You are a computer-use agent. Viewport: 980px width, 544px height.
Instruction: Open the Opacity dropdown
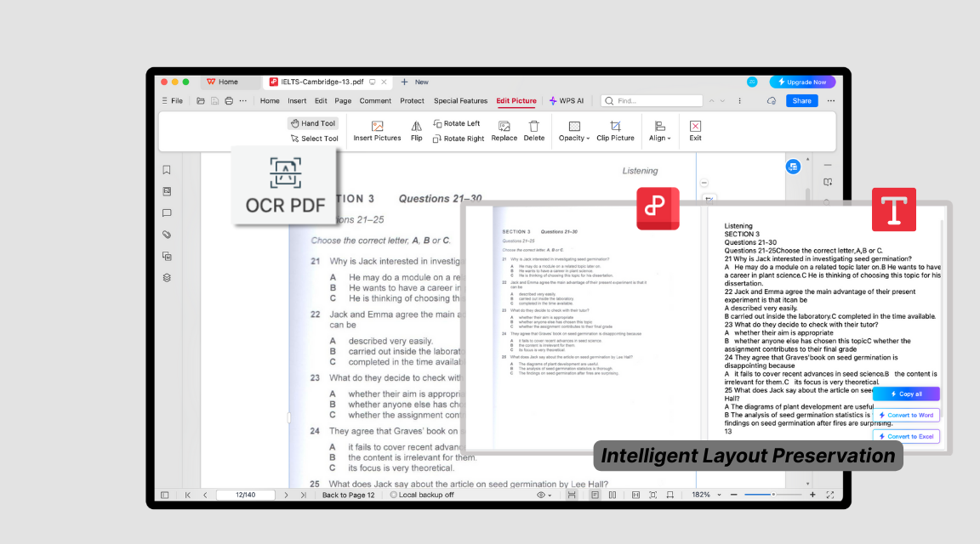coord(573,131)
